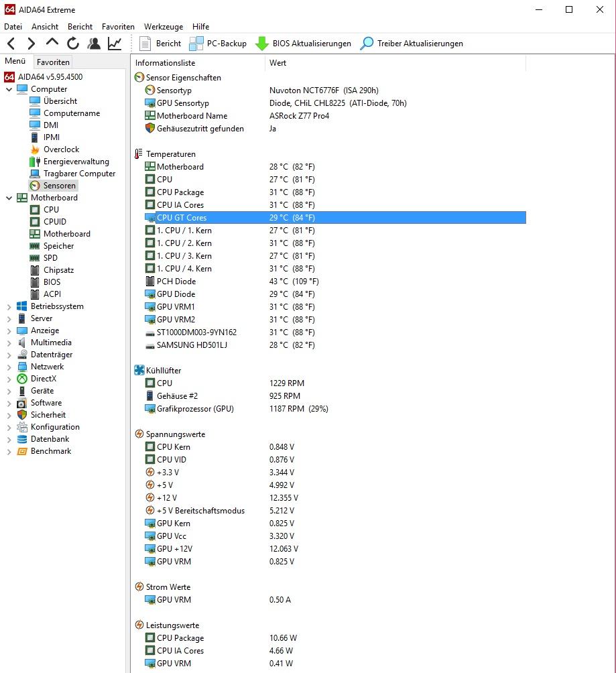This screenshot has height=673, width=616.
Task: Open the Datei menu
Action: point(13,27)
